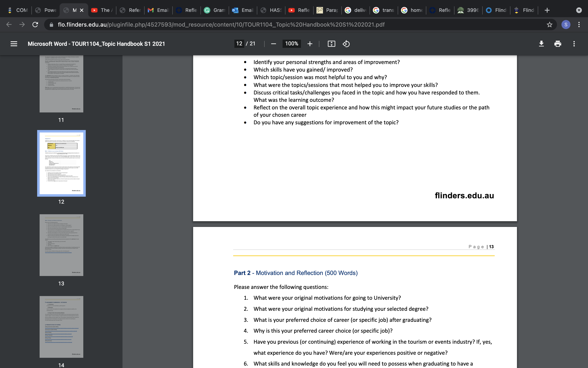
Task: Click question 1 about motivations for University
Action: 327,298
